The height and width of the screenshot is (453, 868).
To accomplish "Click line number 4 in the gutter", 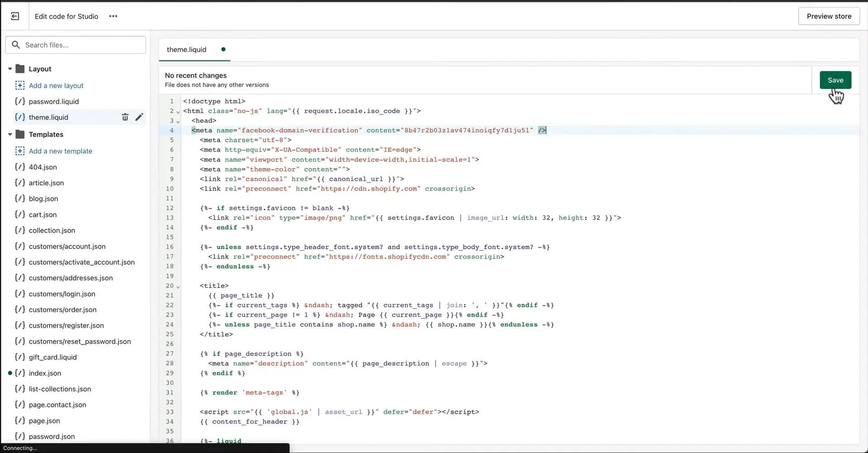I will click(x=171, y=131).
